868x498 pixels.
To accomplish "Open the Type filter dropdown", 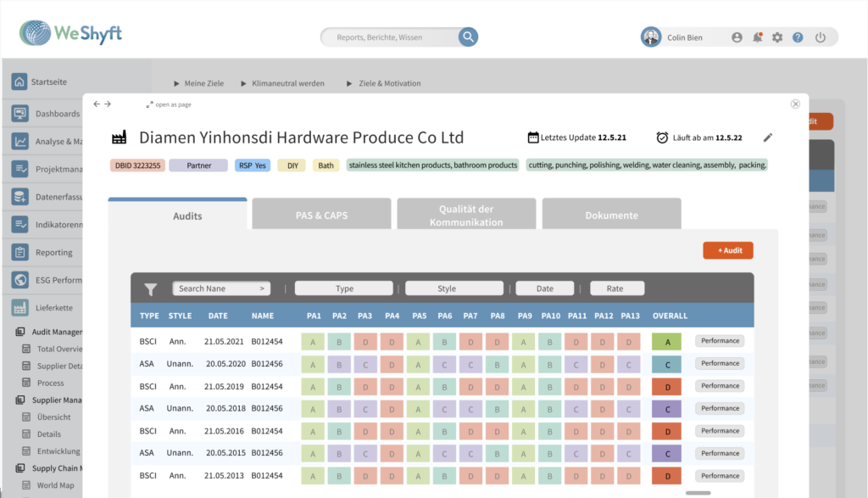I will (344, 288).
